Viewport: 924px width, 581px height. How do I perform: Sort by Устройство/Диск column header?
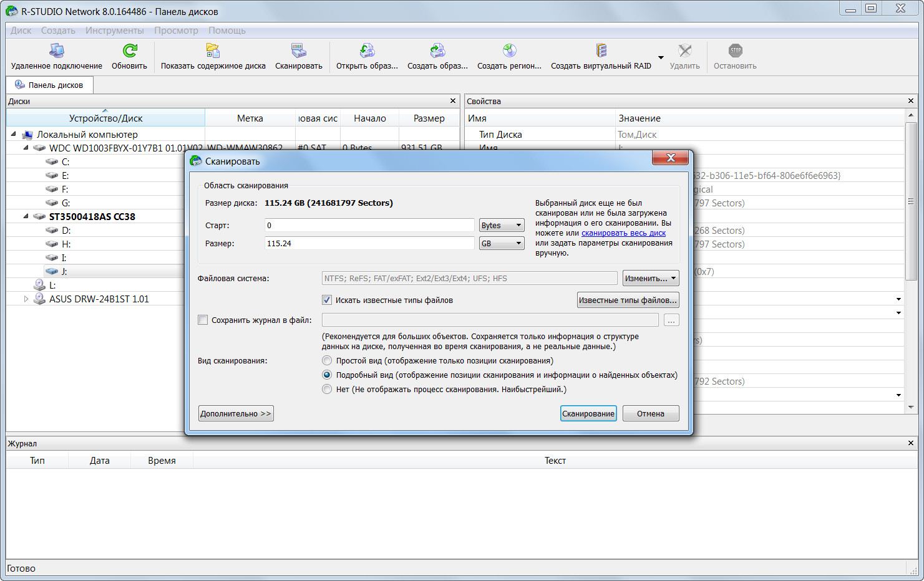[x=105, y=118]
